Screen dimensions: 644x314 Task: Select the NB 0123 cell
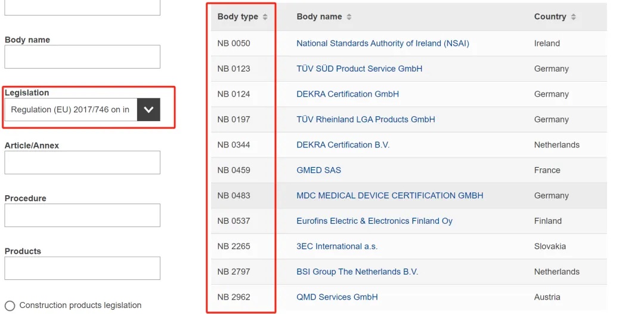click(x=234, y=69)
